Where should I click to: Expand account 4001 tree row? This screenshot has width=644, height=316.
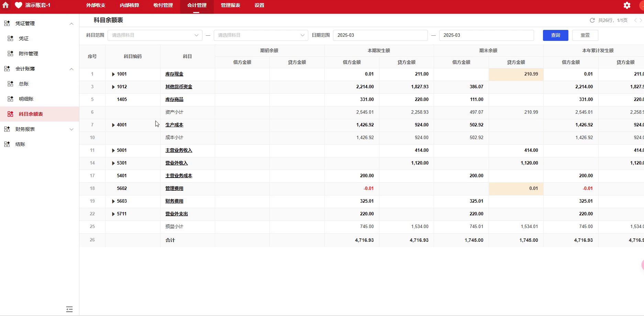(113, 125)
